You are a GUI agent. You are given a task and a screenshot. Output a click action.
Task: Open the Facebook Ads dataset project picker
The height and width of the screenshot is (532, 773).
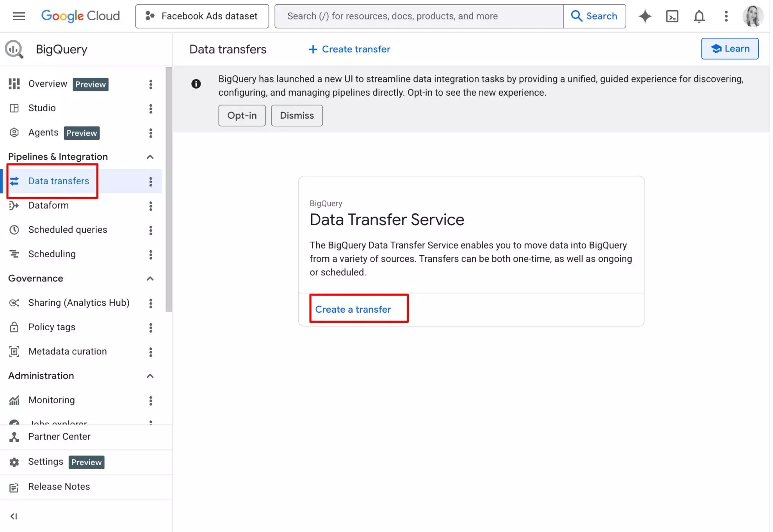202,16
